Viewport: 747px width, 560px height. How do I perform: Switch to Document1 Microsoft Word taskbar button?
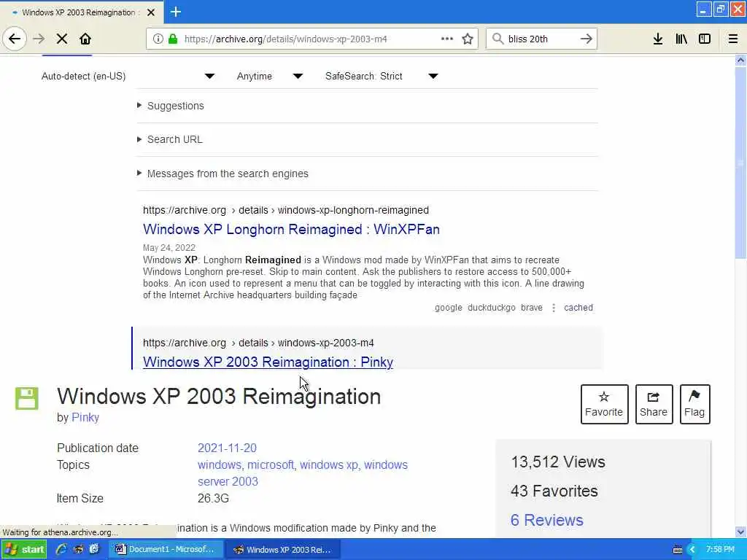[166, 549]
